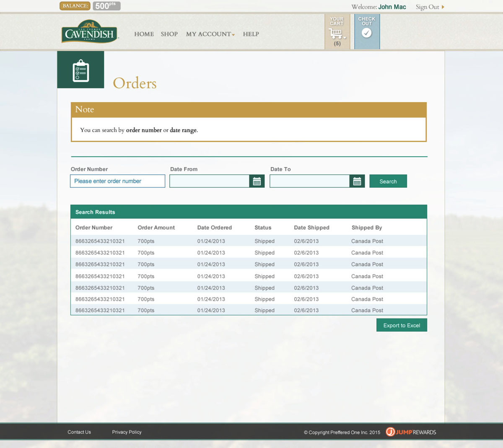The height and width of the screenshot is (448, 503).
Task: Open the Help menu item
Action: [251, 34]
